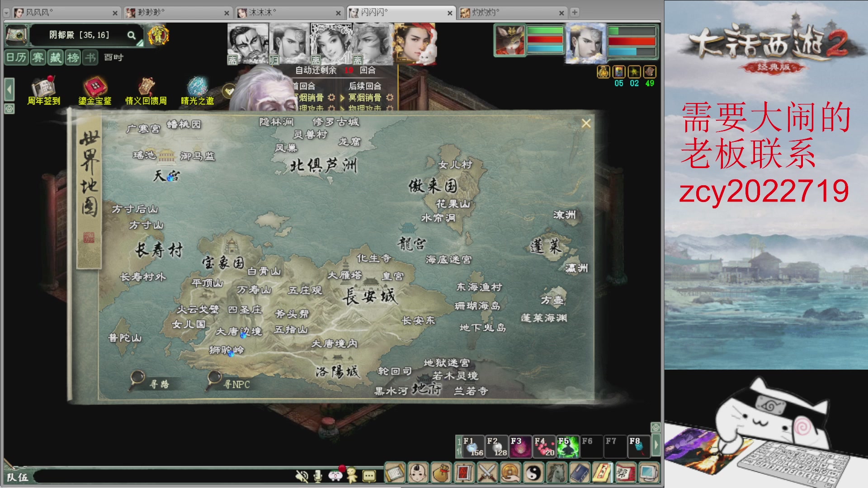Toggle the muted speaker sound icon

[x=302, y=476]
